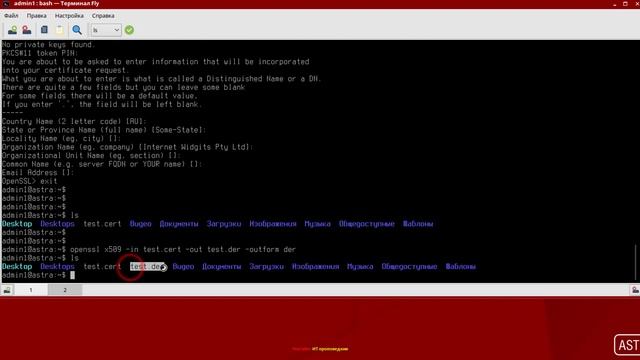Open the 'ls' command dropdown
Viewport: 640px width, 360px height.
pos(106,30)
